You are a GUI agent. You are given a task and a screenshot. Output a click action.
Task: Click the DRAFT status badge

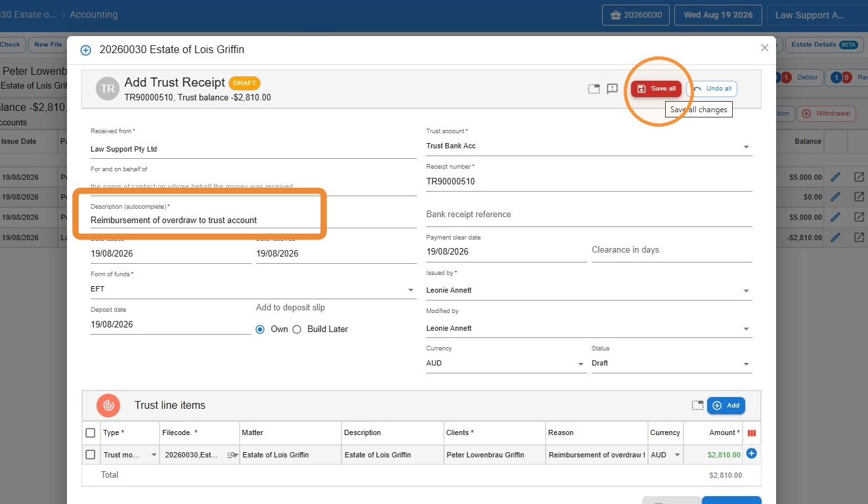[x=244, y=83]
